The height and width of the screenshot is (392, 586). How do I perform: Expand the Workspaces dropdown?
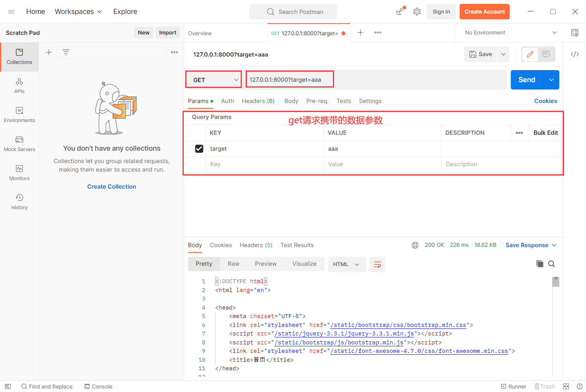coord(78,12)
